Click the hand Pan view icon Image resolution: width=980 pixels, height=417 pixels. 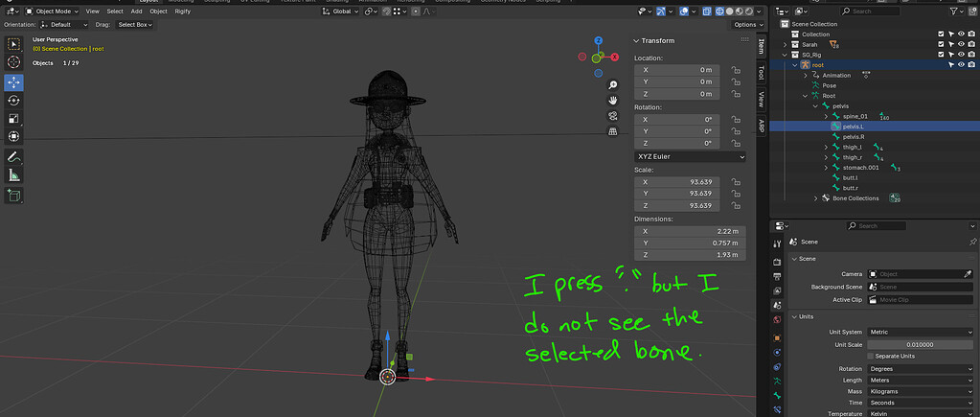coord(613,101)
